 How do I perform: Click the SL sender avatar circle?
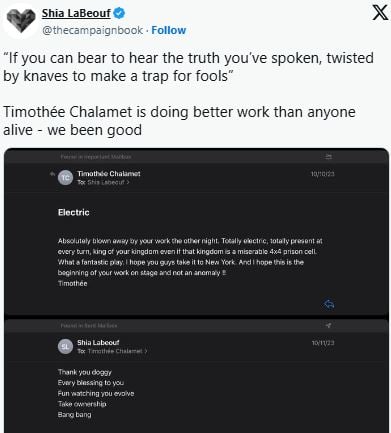tap(65, 347)
